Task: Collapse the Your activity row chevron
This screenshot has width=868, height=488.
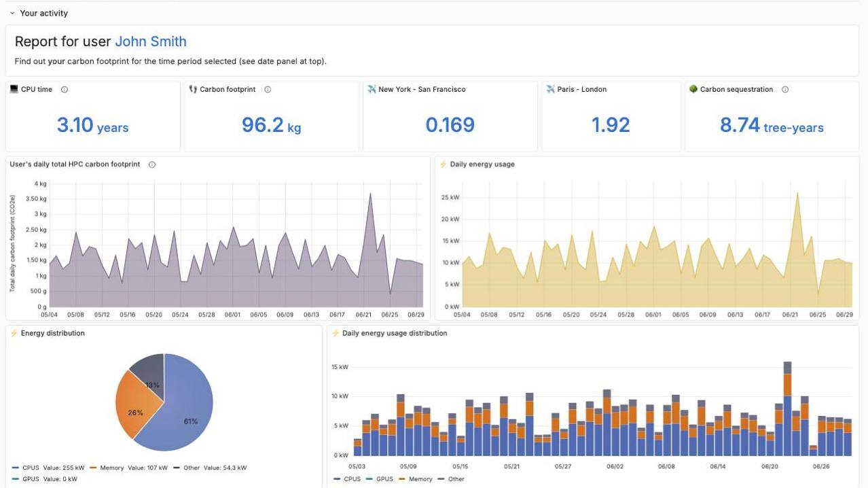Action: point(12,13)
